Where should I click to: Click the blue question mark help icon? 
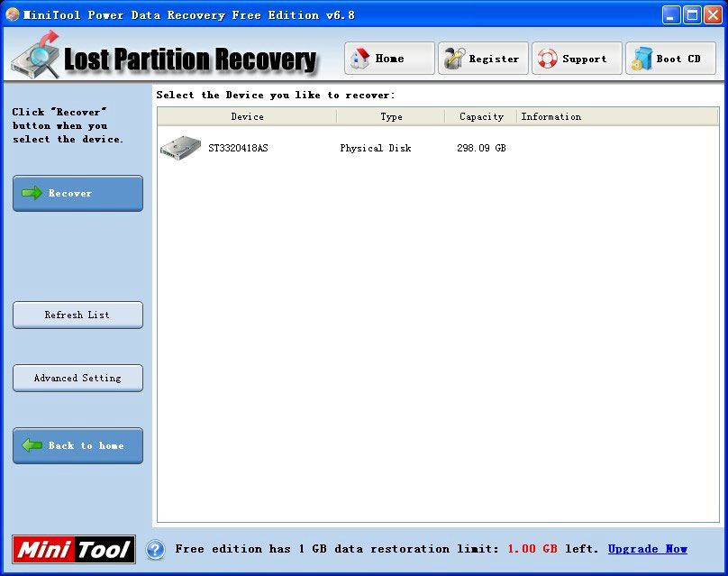click(x=156, y=550)
